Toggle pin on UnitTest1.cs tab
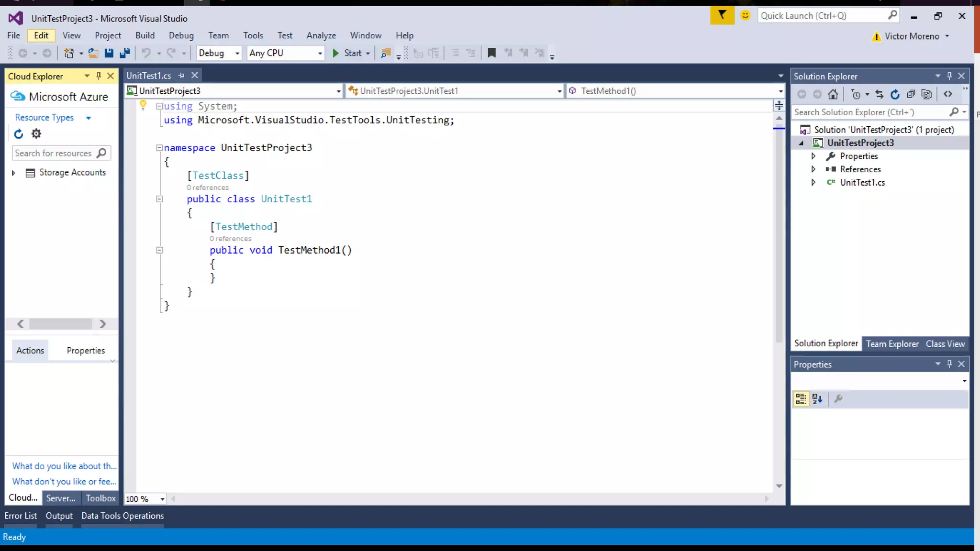This screenshot has height=551, width=980. (x=181, y=76)
